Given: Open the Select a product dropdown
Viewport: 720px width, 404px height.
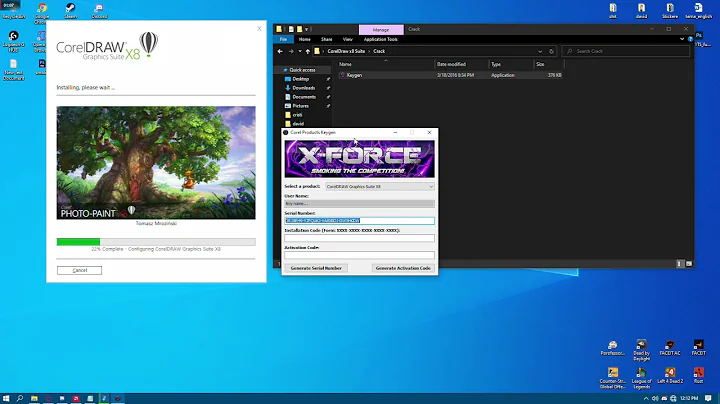Looking at the screenshot, I should point(380,186).
